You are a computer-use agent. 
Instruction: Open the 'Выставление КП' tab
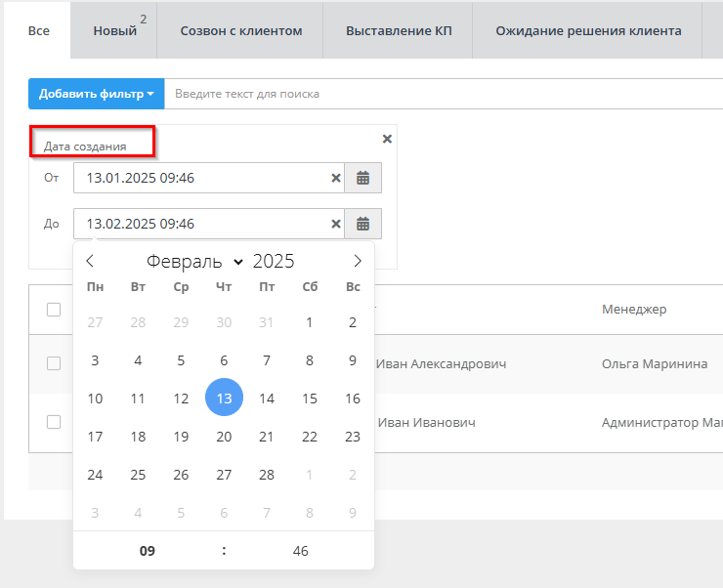tap(398, 30)
